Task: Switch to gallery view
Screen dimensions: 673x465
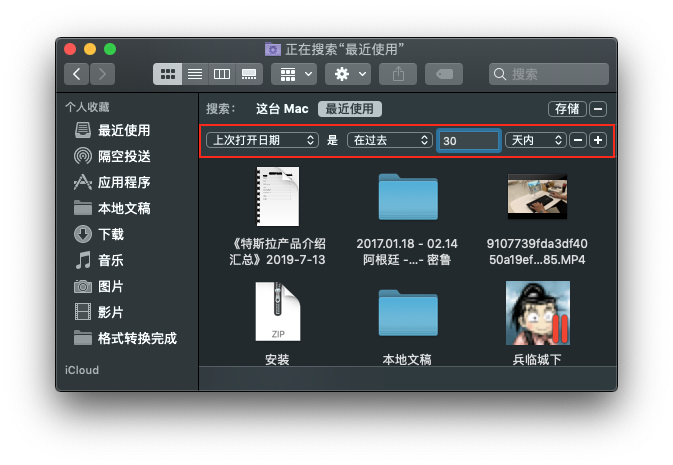Action: pyautogui.click(x=249, y=74)
